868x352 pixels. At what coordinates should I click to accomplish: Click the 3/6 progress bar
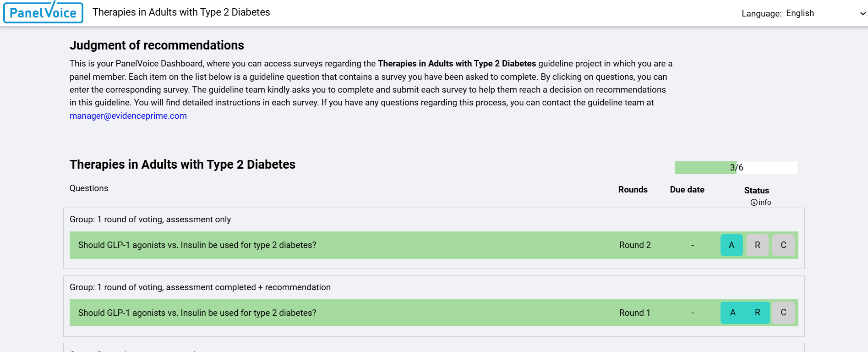click(x=736, y=168)
